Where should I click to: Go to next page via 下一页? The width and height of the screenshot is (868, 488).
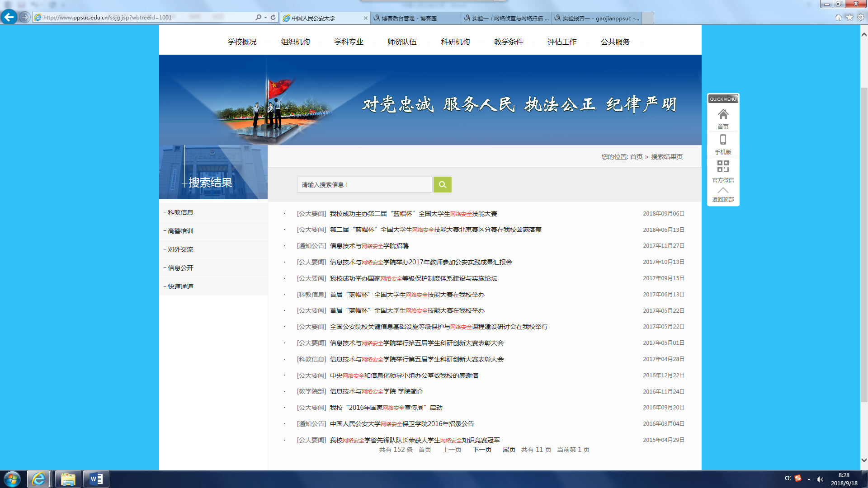tap(482, 450)
